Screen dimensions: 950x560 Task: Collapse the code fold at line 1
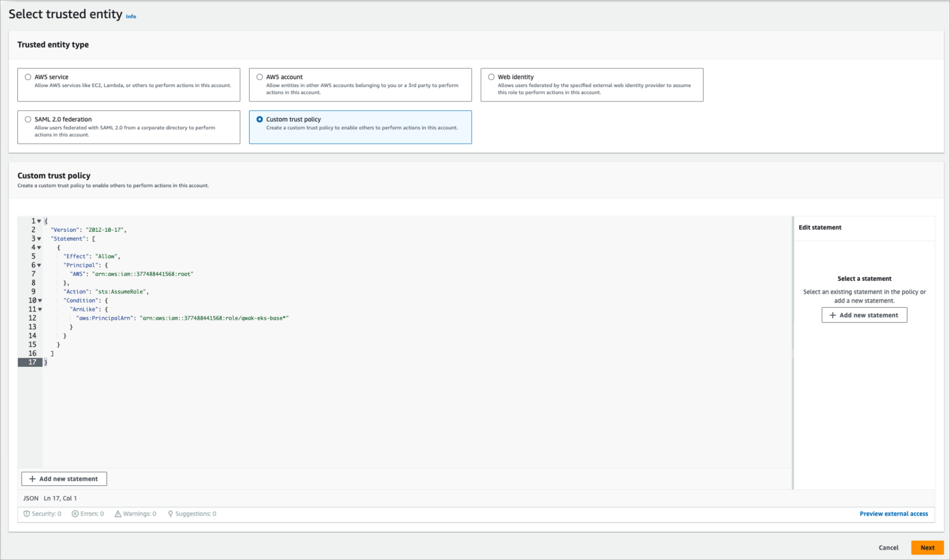pos(39,221)
